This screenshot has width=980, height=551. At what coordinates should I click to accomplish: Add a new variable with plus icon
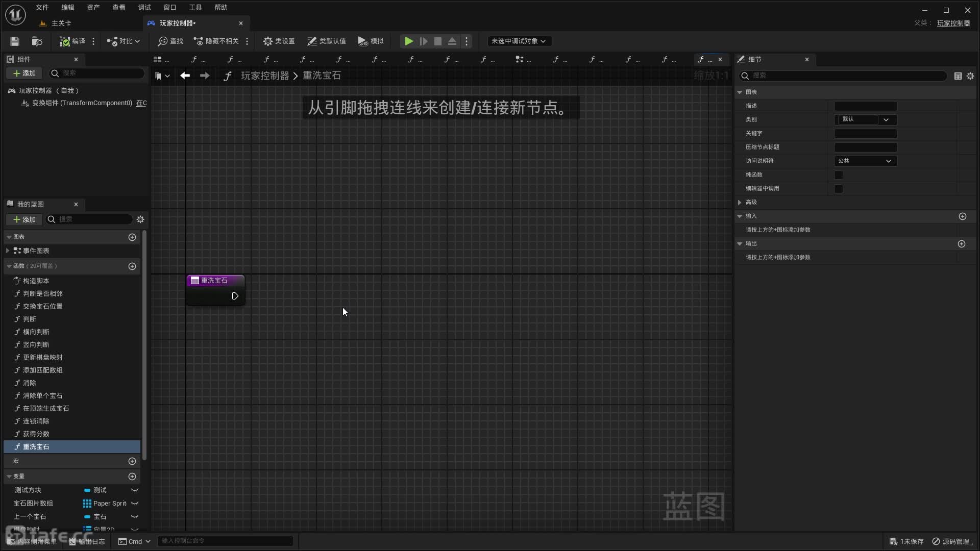[x=132, y=477]
